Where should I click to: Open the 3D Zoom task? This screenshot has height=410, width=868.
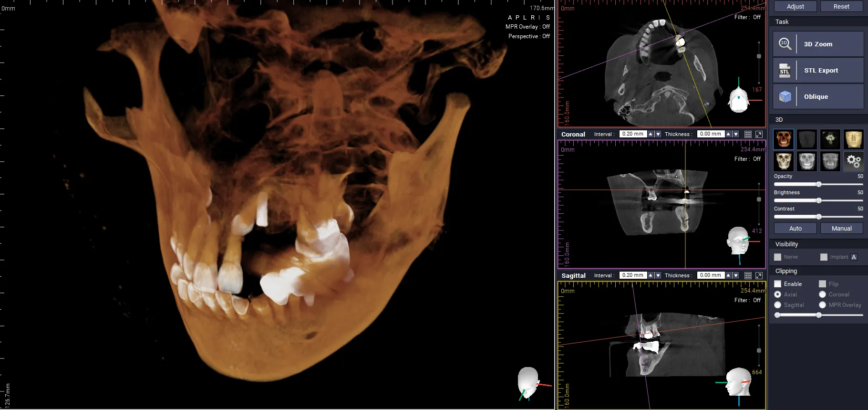818,44
